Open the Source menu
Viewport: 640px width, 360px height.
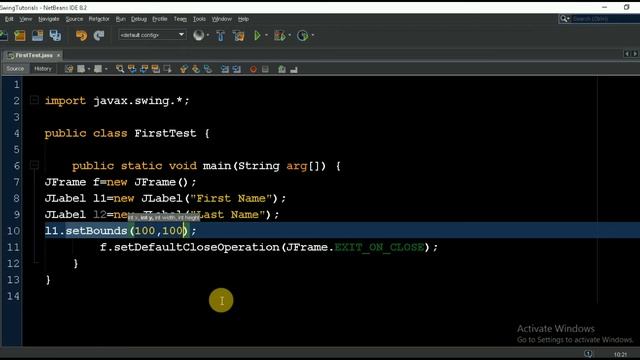(74, 19)
